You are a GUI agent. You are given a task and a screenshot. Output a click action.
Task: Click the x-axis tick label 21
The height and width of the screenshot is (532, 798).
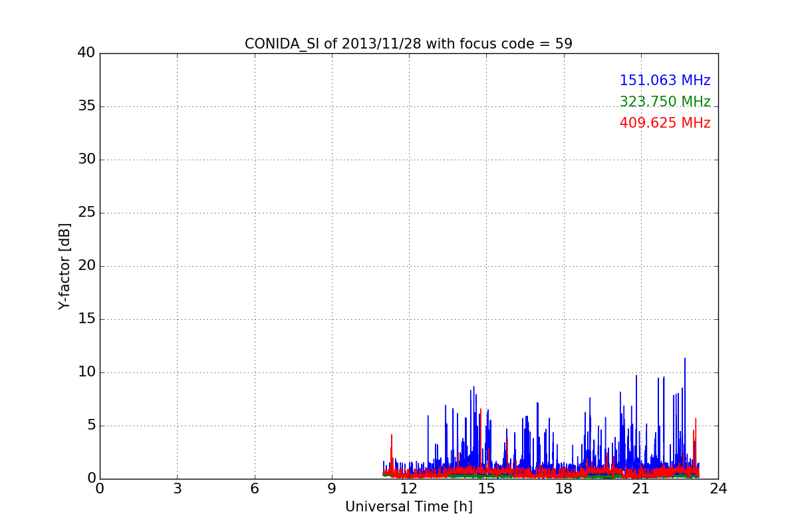pyautogui.click(x=641, y=489)
